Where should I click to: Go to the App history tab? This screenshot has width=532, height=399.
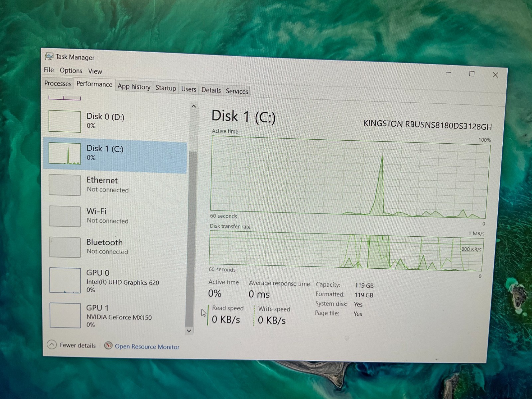point(134,86)
